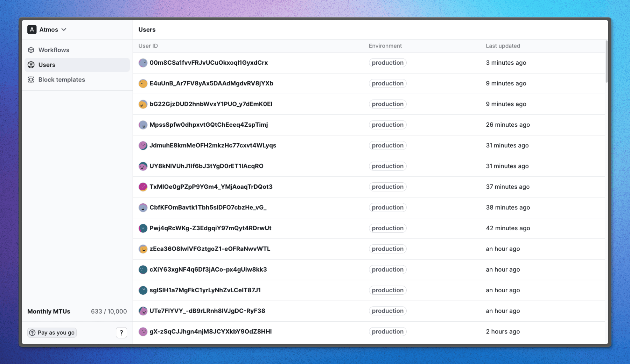Viewport: 630px width, 364px height.
Task: Go to Workflows from the sidebar menu
Action: click(x=54, y=50)
